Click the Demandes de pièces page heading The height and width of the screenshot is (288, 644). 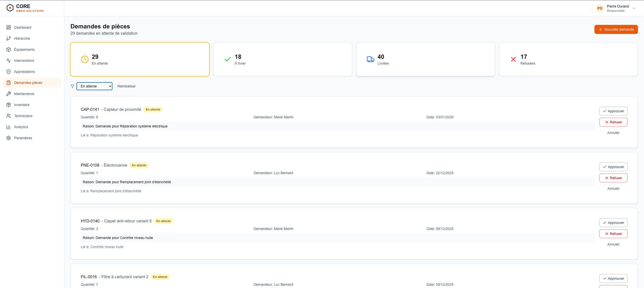point(100,26)
